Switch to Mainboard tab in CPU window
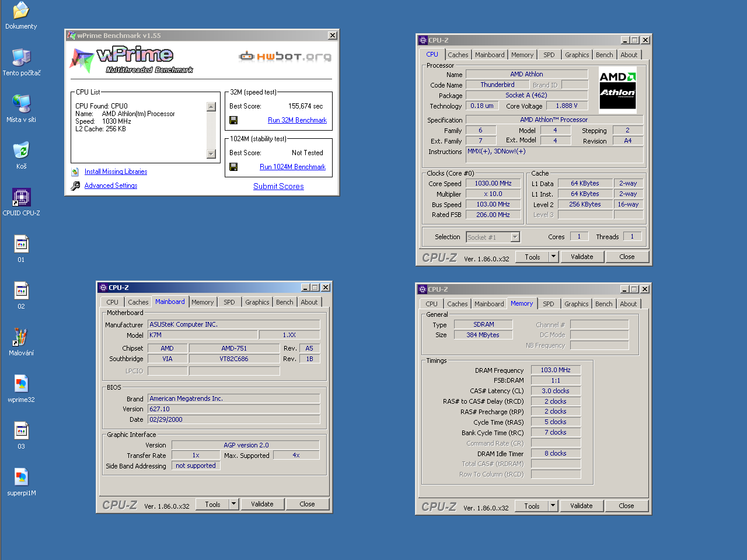This screenshot has width=747, height=560. 490,55
